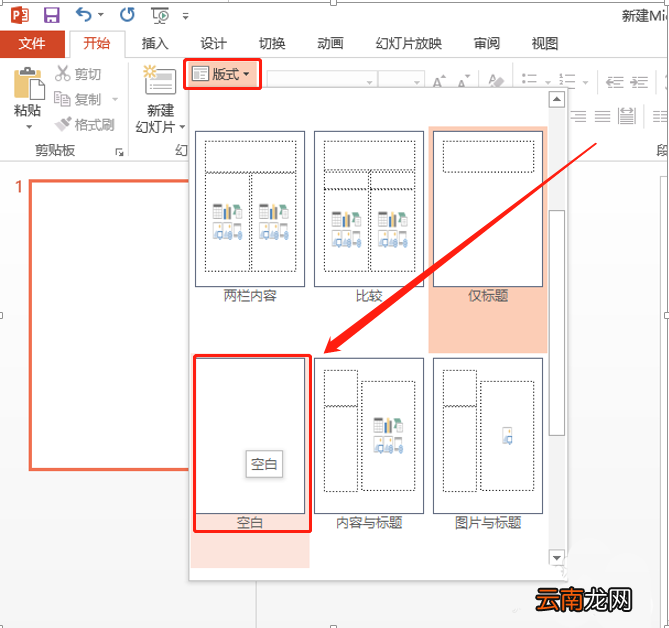Open the undo history dropdown arrow

101,15
